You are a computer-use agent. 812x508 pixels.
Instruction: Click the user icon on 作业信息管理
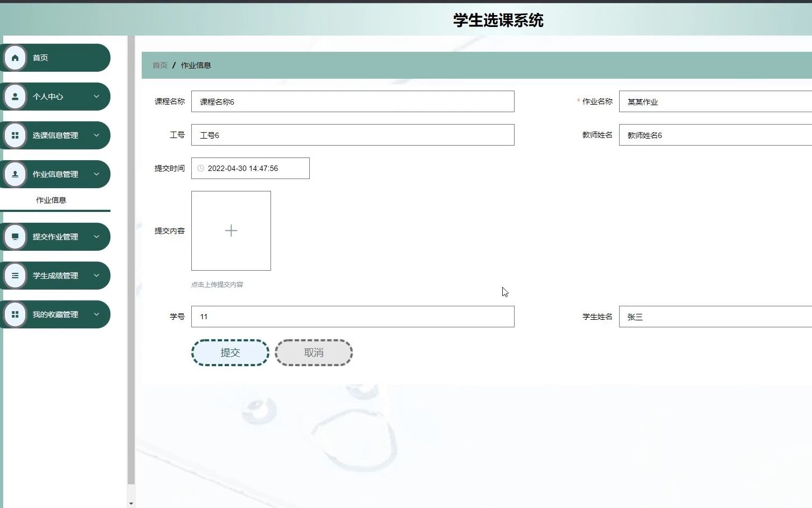click(x=15, y=174)
